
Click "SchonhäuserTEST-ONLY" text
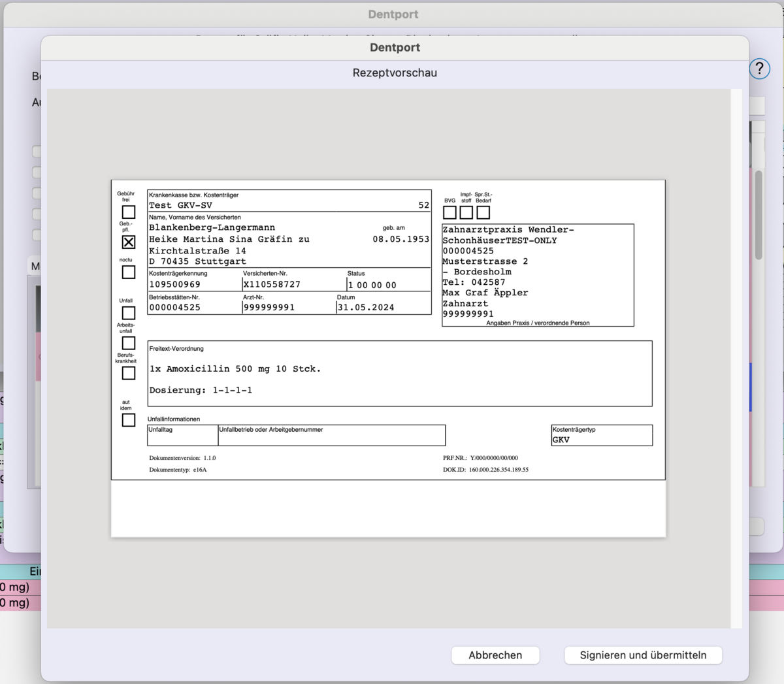point(500,240)
